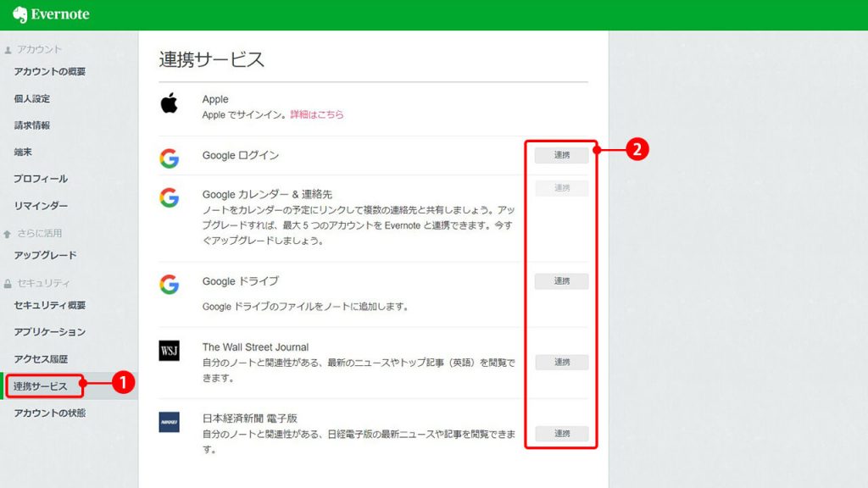Select 連携サービス in the sidebar
This screenshot has height=488, width=868.
click(x=41, y=386)
